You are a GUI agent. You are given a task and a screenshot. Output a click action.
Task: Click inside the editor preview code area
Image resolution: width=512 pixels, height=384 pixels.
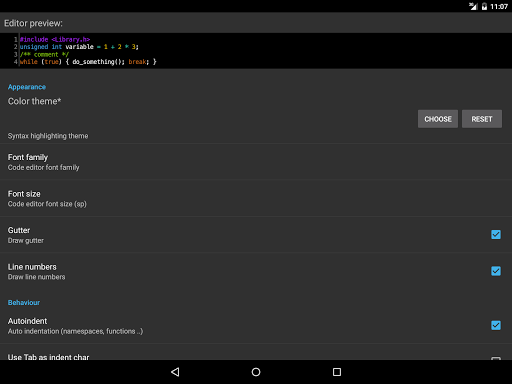pos(256,51)
